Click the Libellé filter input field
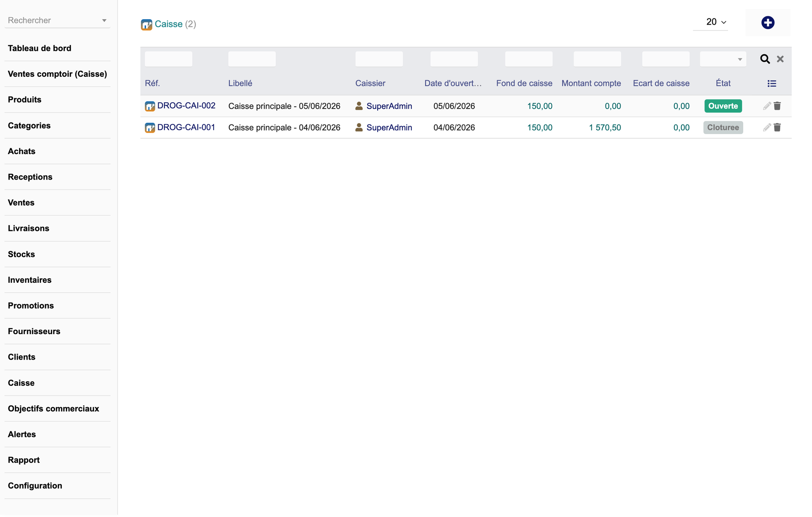The image size is (812, 517). click(252, 59)
